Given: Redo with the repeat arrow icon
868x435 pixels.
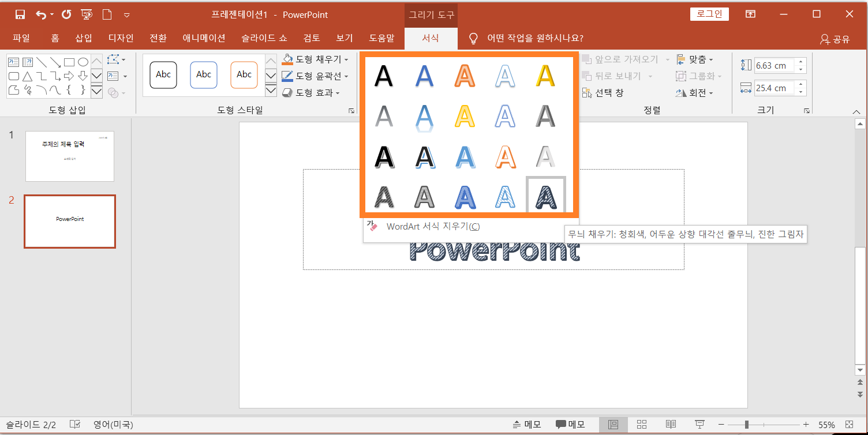Looking at the screenshot, I should (x=66, y=14).
